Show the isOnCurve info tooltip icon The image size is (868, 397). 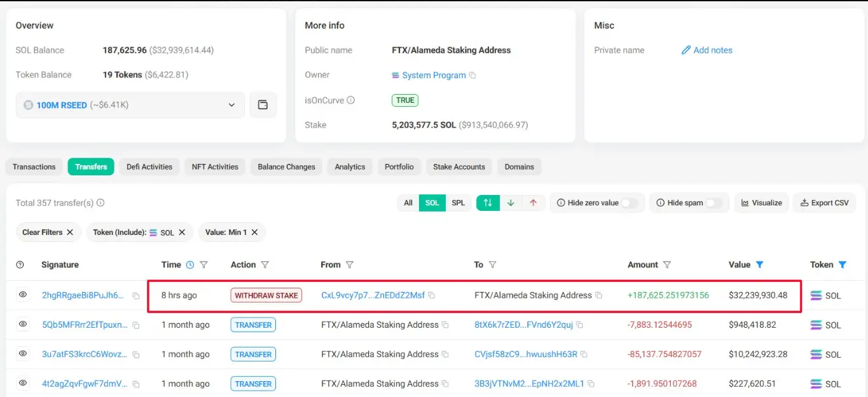coord(350,100)
